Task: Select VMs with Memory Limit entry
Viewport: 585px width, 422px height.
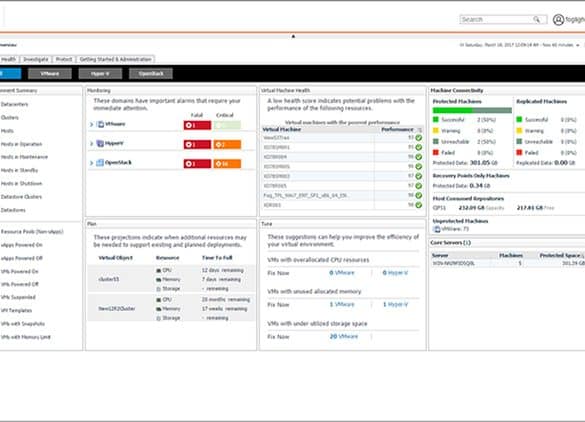Action: (26, 337)
